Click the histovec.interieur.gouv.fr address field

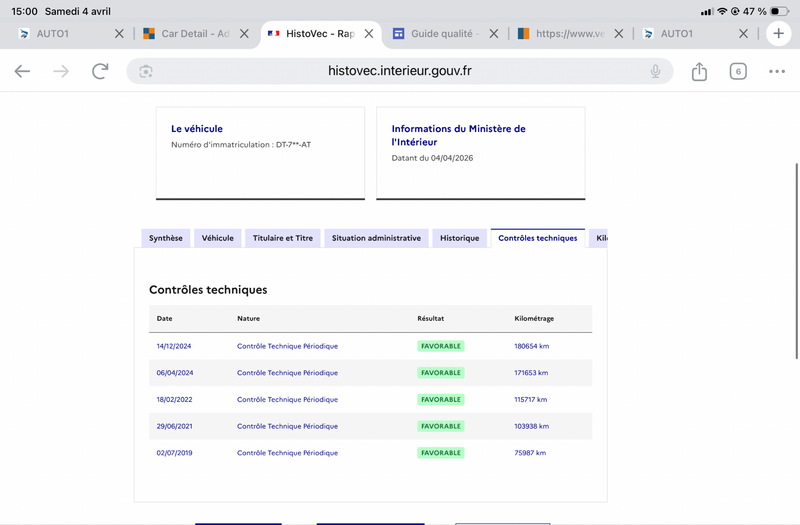[400, 71]
